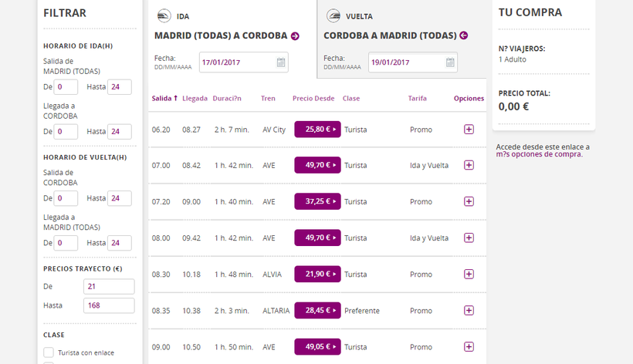Image resolution: width=633 pixels, height=364 pixels.
Task: Expand options for the 08.30 ALVIA train
Action: pos(469,275)
